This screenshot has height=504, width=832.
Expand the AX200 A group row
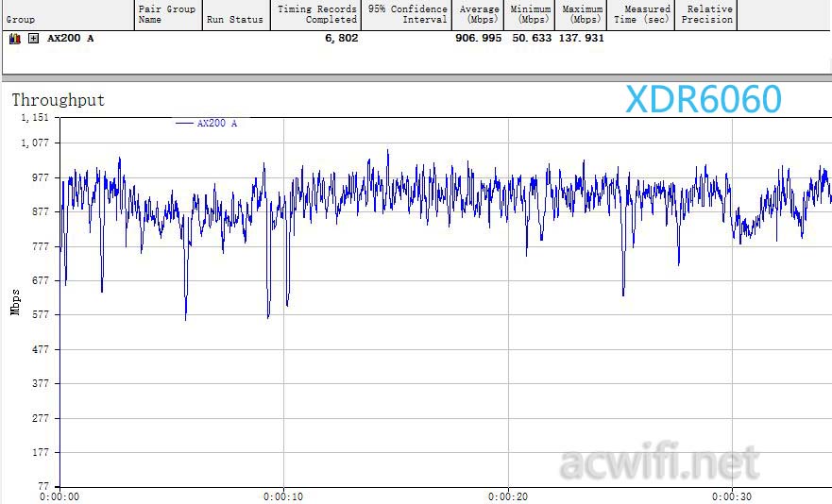point(33,38)
